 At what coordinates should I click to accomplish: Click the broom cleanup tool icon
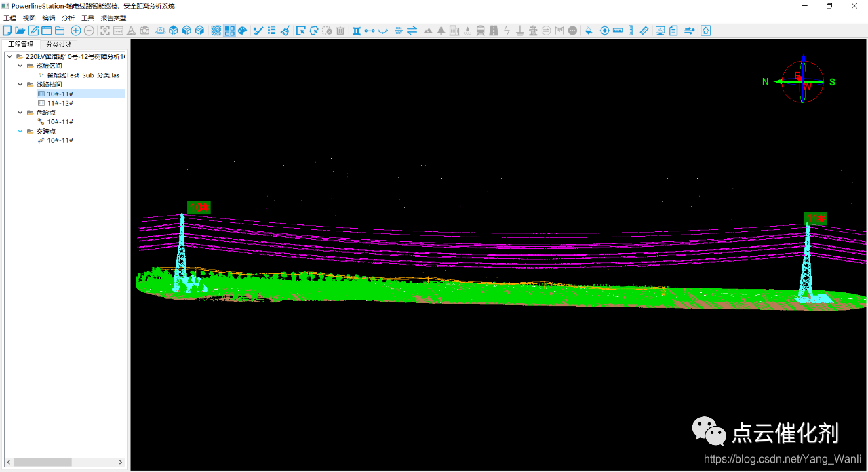coord(285,31)
